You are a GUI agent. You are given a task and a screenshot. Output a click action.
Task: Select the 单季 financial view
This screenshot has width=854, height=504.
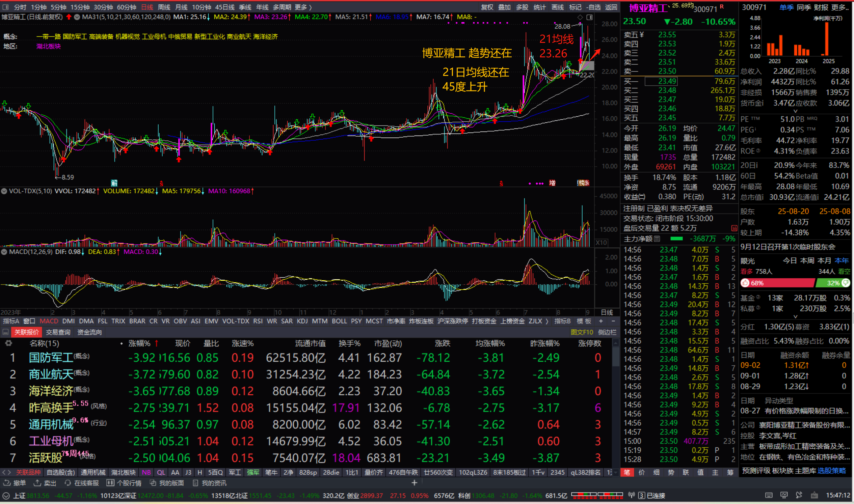point(786,7)
